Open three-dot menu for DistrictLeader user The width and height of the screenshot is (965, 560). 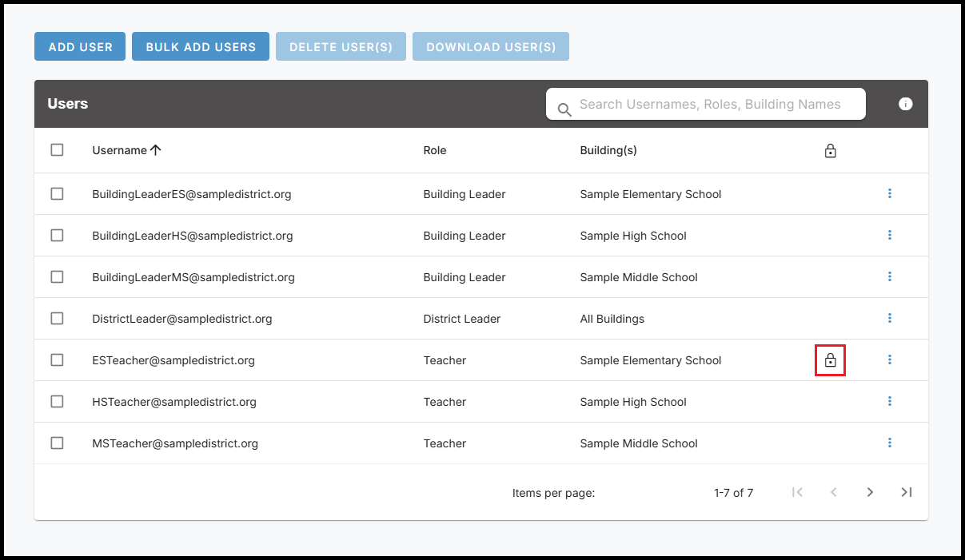(889, 318)
